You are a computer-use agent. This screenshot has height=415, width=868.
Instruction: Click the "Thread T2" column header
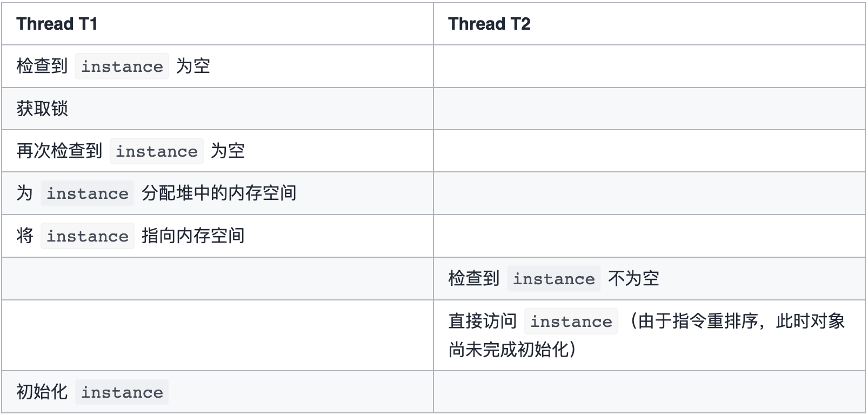[489, 24]
